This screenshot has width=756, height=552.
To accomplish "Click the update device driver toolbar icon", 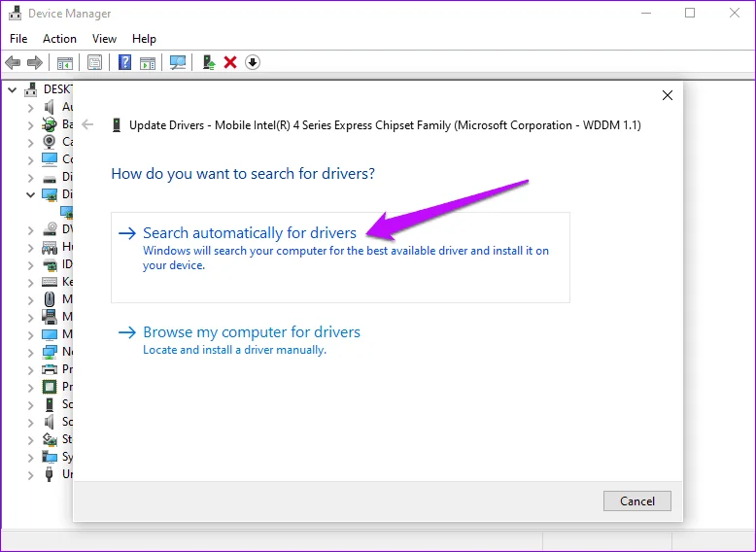I will [209, 62].
